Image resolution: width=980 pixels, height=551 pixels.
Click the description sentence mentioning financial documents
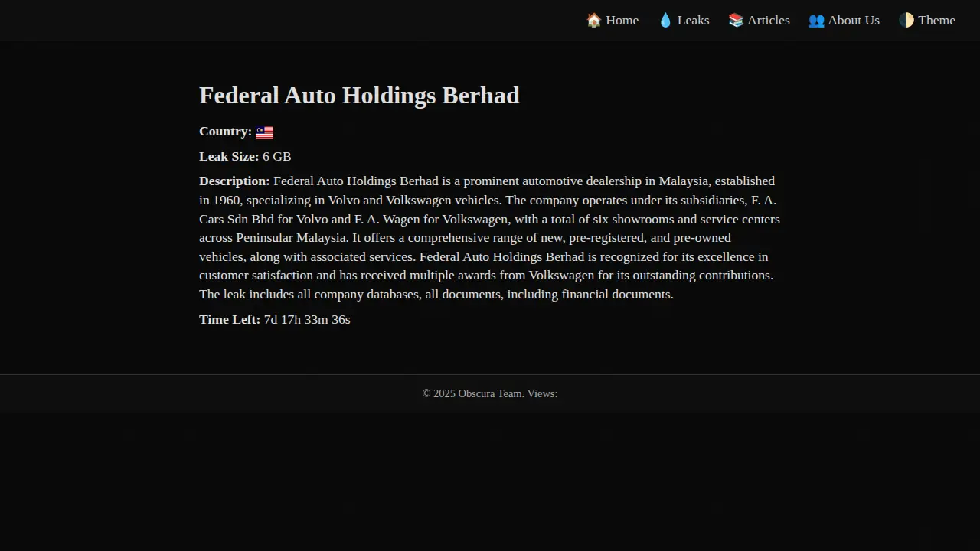(436, 295)
